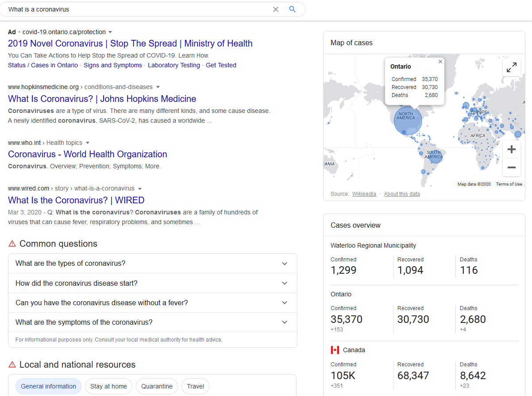The height and width of the screenshot is (396, 532).
Task: Click Ontario recovered count in Cases overview
Action: pos(413,319)
